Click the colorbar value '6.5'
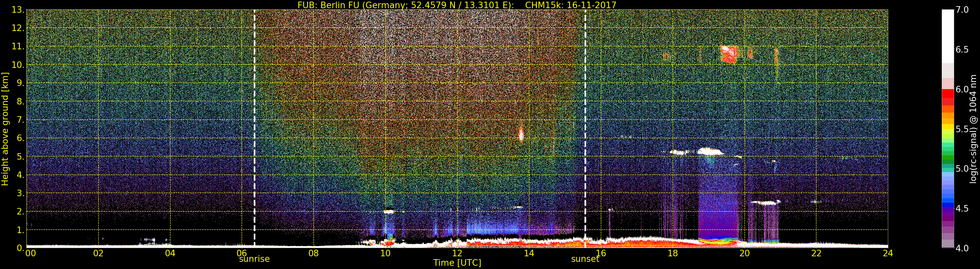Image resolution: width=980 pixels, height=269 pixels. pyautogui.click(x=962, y=50)
